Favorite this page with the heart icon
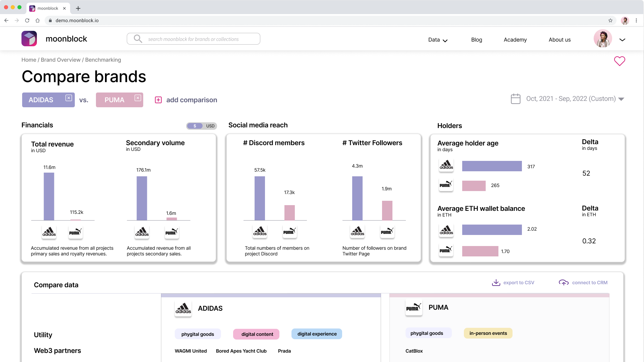This screenshot has height=362, width=644. pos(620,61)
